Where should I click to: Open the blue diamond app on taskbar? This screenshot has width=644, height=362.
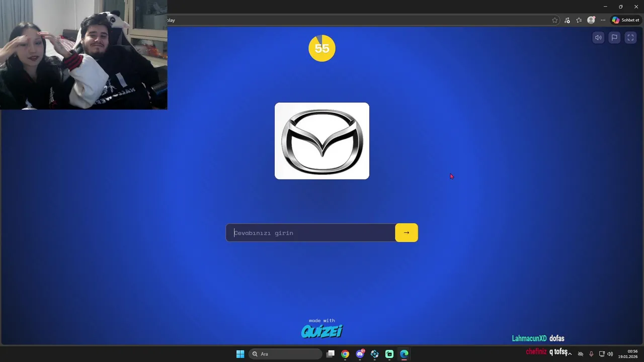pyautogui.click(x=374, y=354)
